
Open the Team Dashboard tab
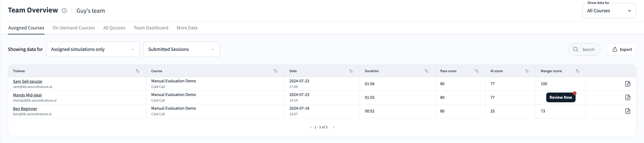pos(151,28)
